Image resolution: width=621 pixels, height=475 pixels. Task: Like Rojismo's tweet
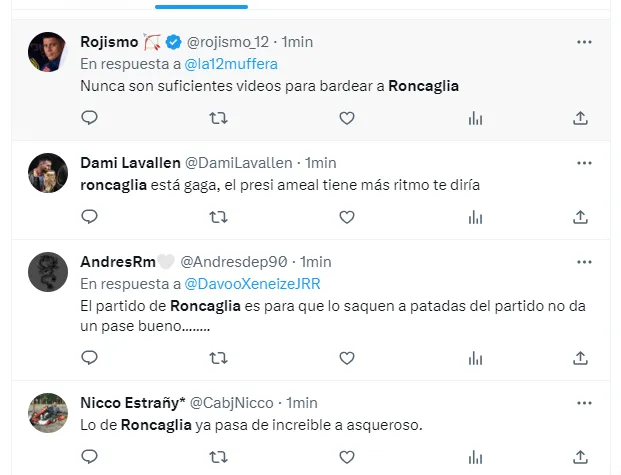[x=346, y=118]
